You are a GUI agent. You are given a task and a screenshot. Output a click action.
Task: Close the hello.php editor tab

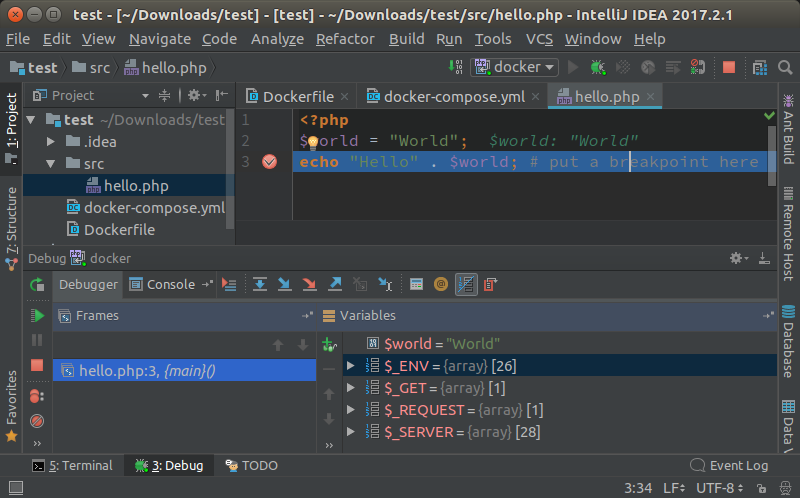(651, 96)
